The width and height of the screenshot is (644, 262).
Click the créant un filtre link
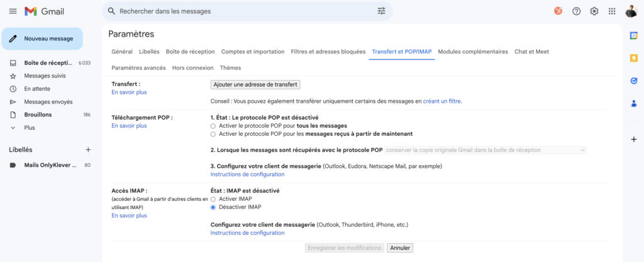click(442, 101)
